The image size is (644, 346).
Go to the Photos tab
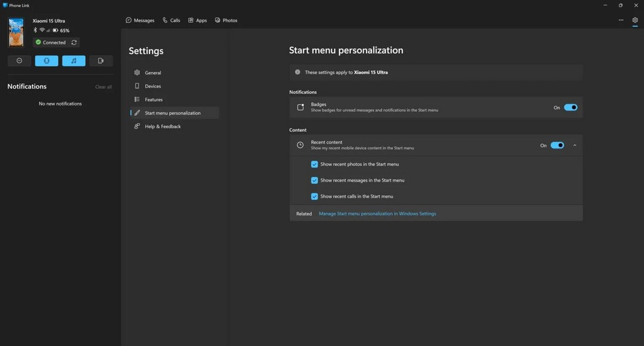point(226,20)
